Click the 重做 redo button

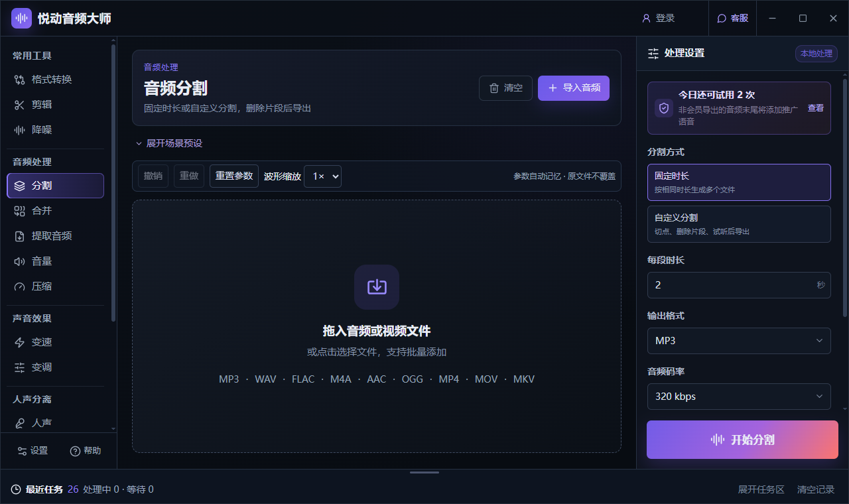click(189, 176)
